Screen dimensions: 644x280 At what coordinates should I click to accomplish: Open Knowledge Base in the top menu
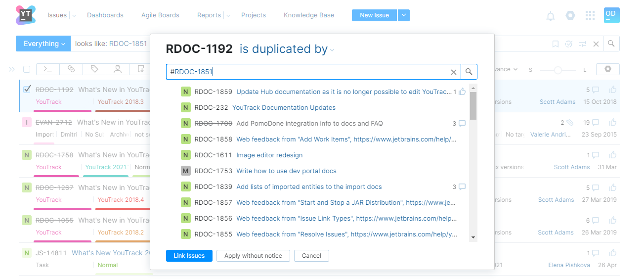309,15
